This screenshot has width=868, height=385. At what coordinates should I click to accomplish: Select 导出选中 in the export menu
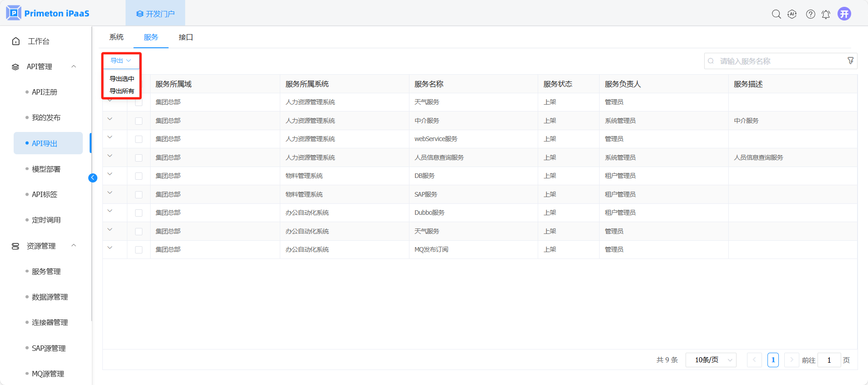click(121, 79)
